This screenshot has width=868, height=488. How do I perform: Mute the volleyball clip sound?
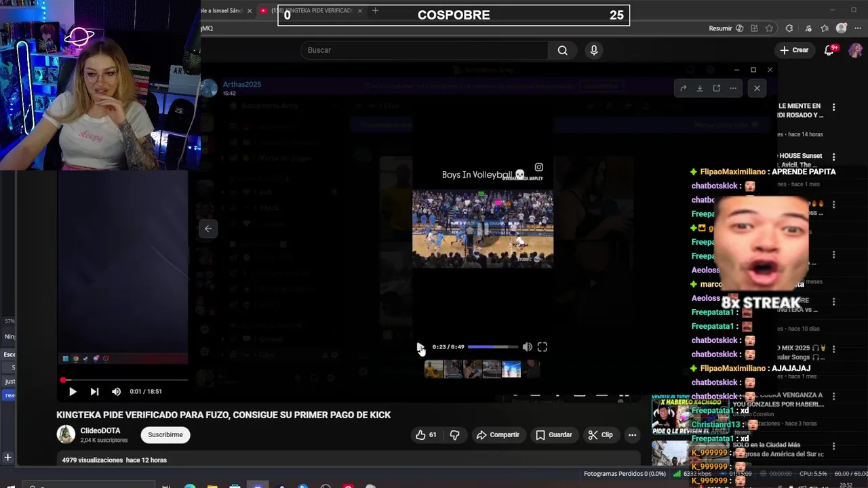pos(527,347)
